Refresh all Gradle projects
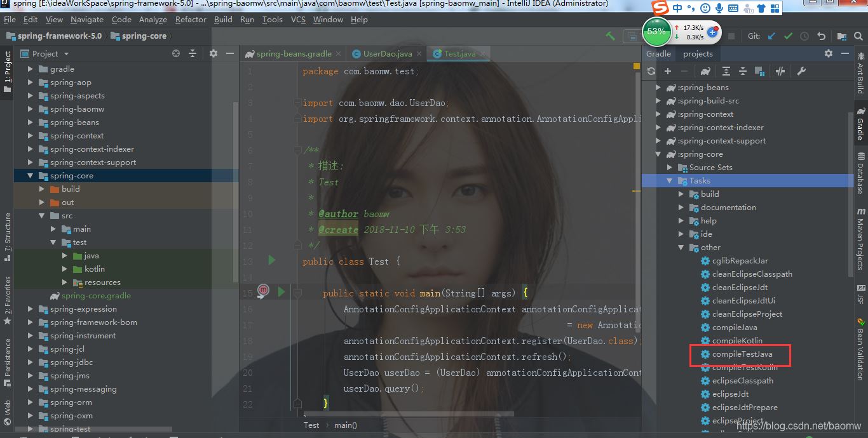The height and width of the screenshot is (438, 868). click(x=651, y=71)
